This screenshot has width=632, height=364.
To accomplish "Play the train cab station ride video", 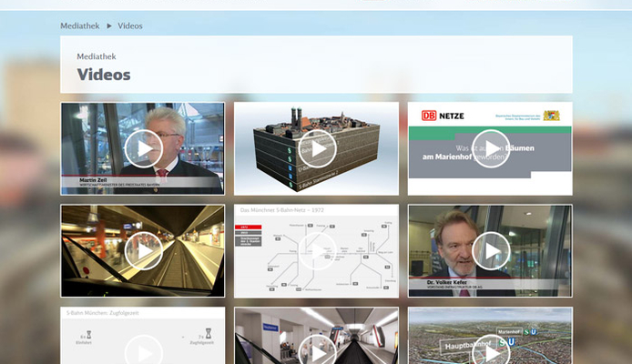I will tap(143, 251).
